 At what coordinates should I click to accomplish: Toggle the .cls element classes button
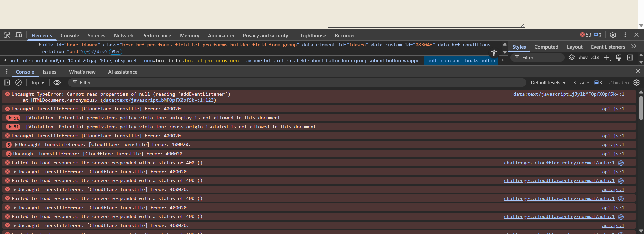(595, 58)
